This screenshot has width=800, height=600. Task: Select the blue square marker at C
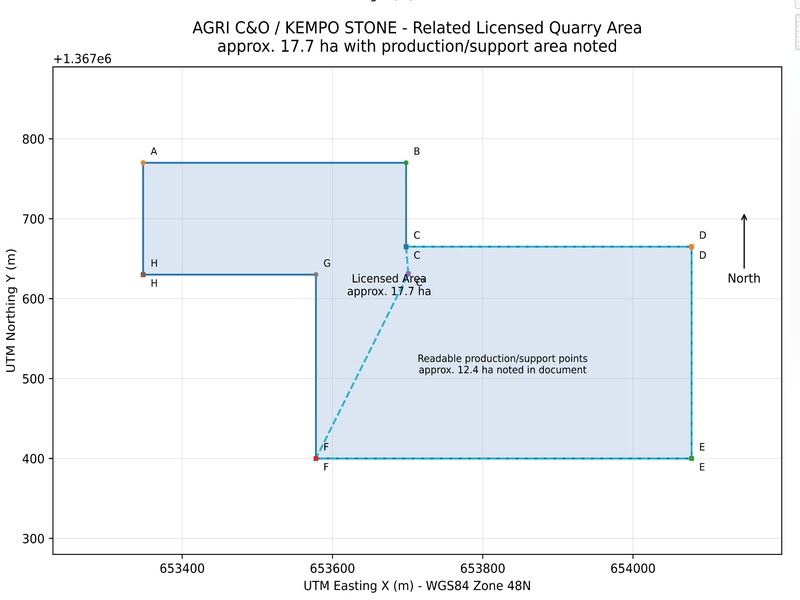coord(406,247)
